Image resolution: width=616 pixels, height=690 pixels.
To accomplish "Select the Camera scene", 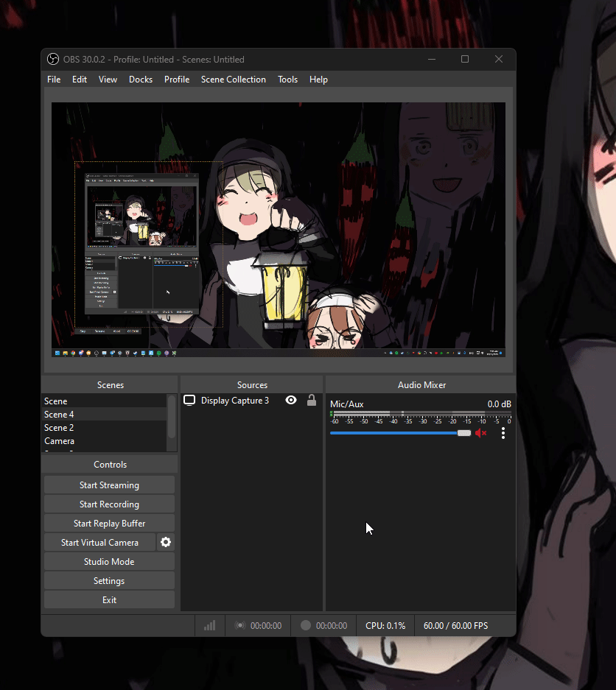I will click(104, 440).
